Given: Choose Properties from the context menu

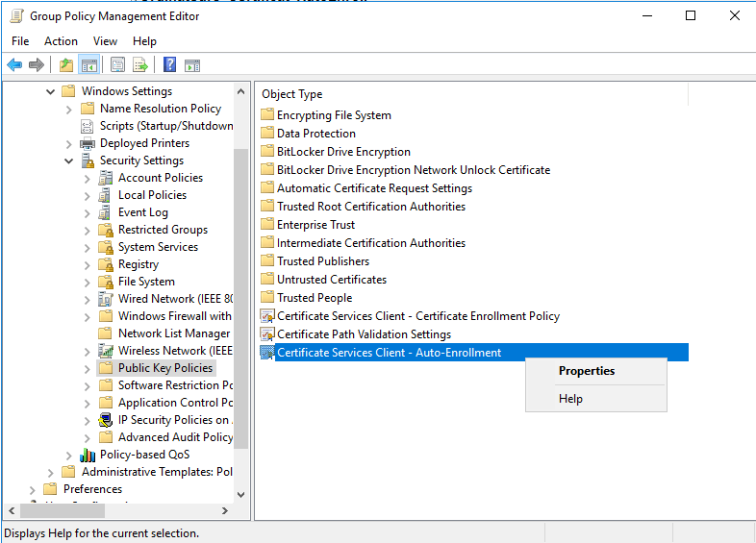Looking at the screenshot, I should tap(587, 371).
